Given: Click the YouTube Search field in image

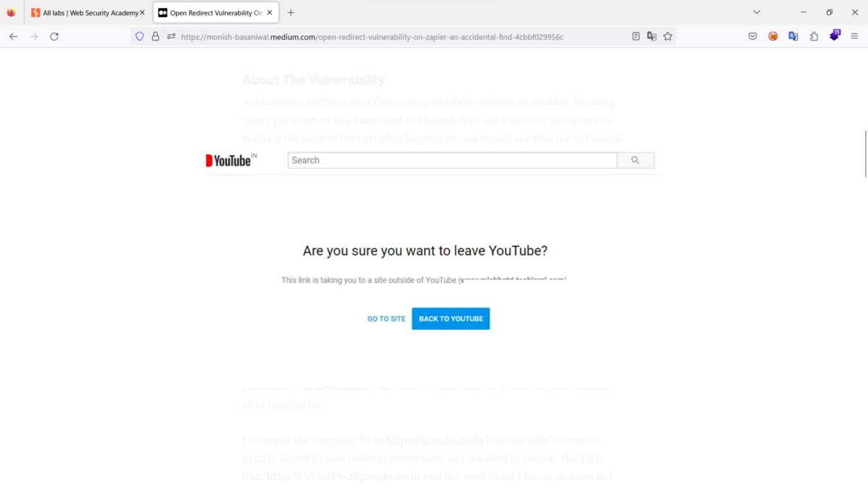Looking at the screenshot, I should (452, 160).
